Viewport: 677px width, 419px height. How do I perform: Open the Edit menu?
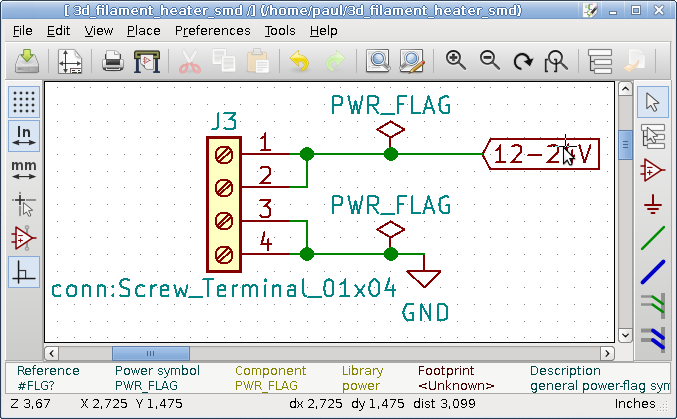point(58,31)
